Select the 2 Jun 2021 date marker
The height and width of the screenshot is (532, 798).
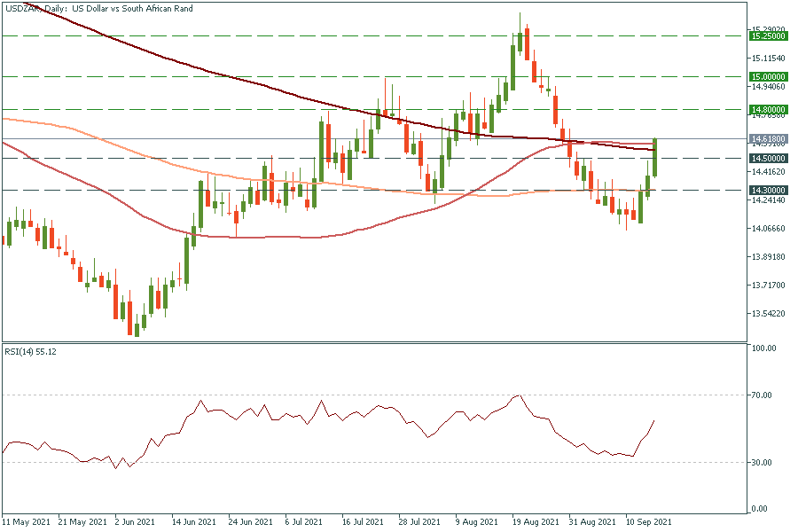point(137,522)
